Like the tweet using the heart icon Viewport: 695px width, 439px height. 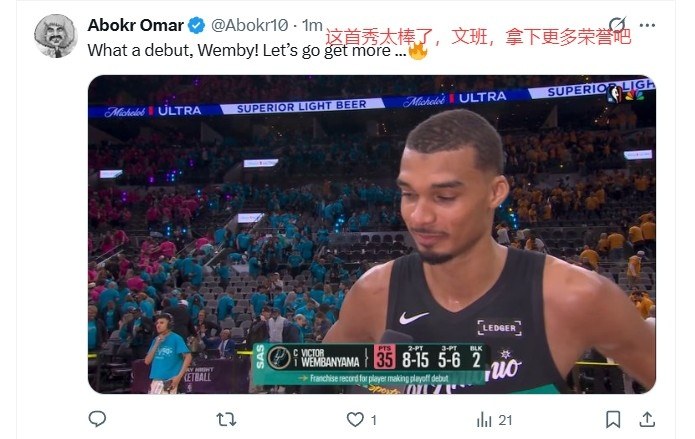pyautogui.click(x=355, y=419)
